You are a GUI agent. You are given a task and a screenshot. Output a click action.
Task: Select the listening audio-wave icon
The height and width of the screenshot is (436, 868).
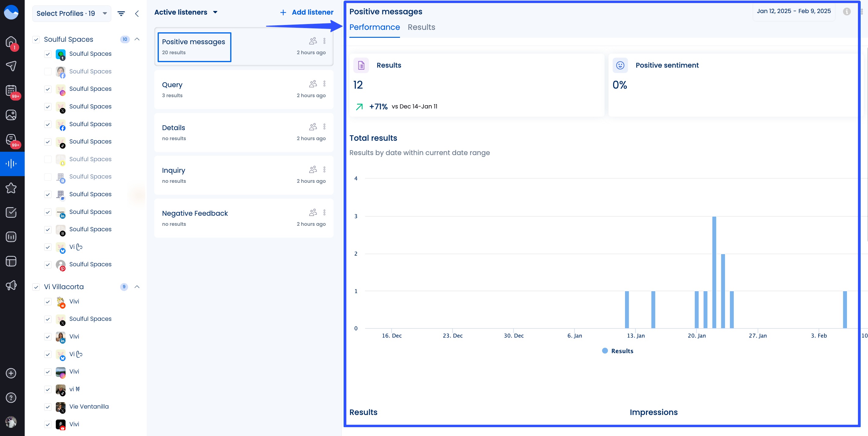[x=12, y=164]
